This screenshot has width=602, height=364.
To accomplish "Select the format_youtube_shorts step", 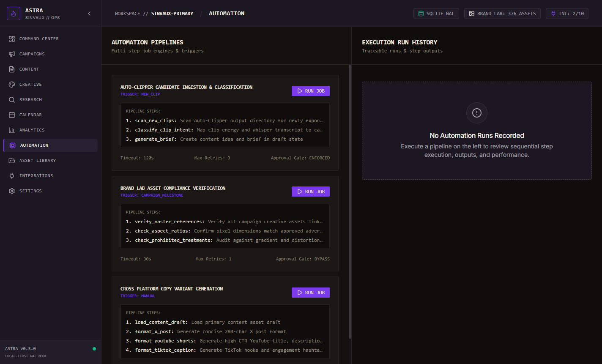I will [x=224, y=341].
